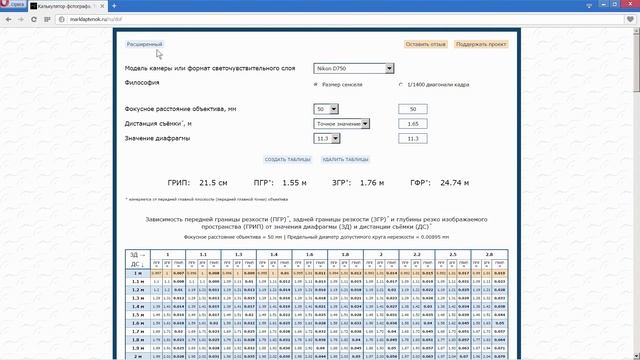
Task: Show site information icon in address bar
Action: [x=62, y=19]
